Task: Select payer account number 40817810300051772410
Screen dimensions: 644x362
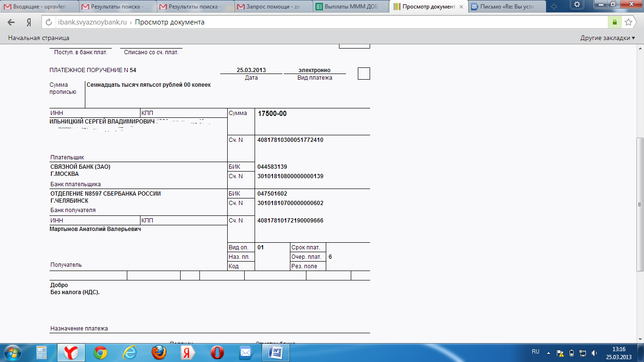Action: [290, 140]
